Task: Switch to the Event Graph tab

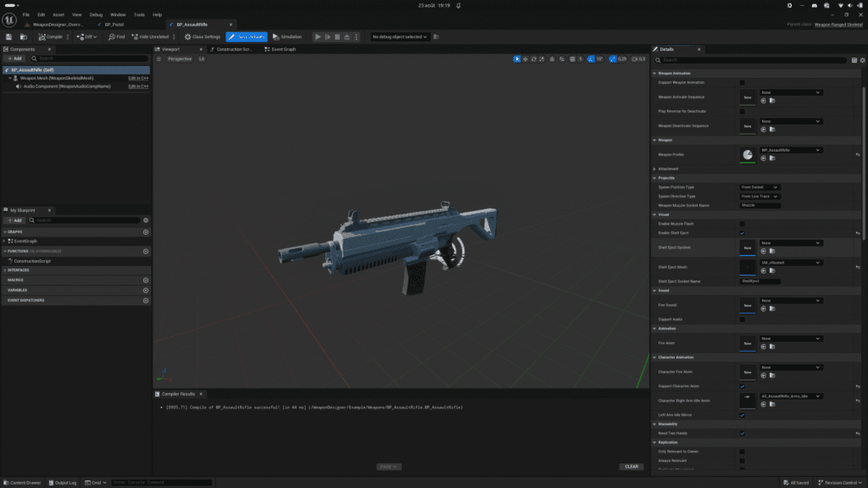Action: pos(281,49)
